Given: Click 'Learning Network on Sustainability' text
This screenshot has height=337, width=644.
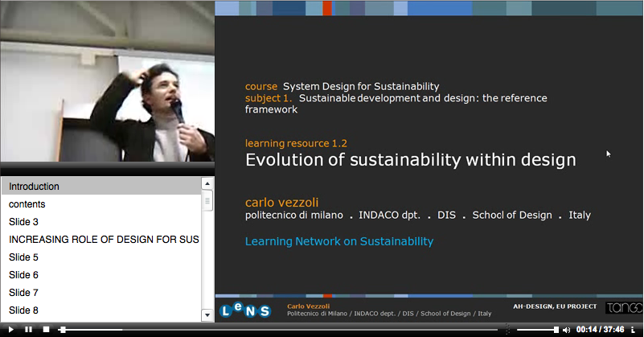Looking at the screenshot, I should 339,241.
